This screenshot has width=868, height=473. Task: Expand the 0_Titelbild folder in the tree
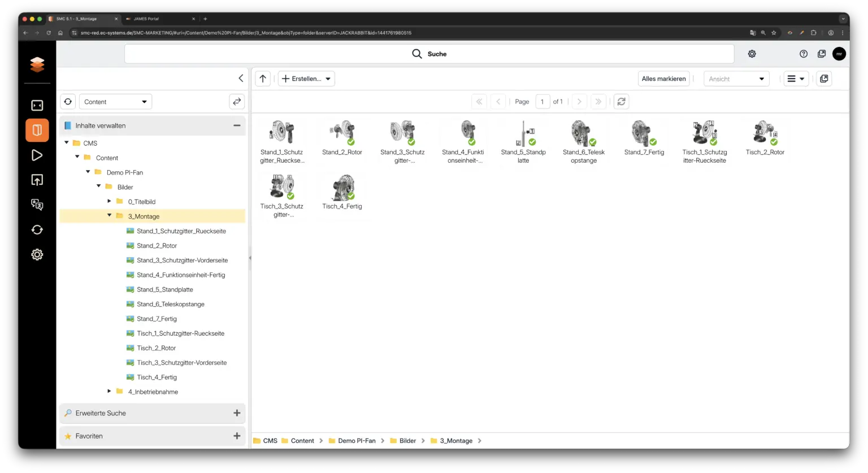click(x=109, y=201)
